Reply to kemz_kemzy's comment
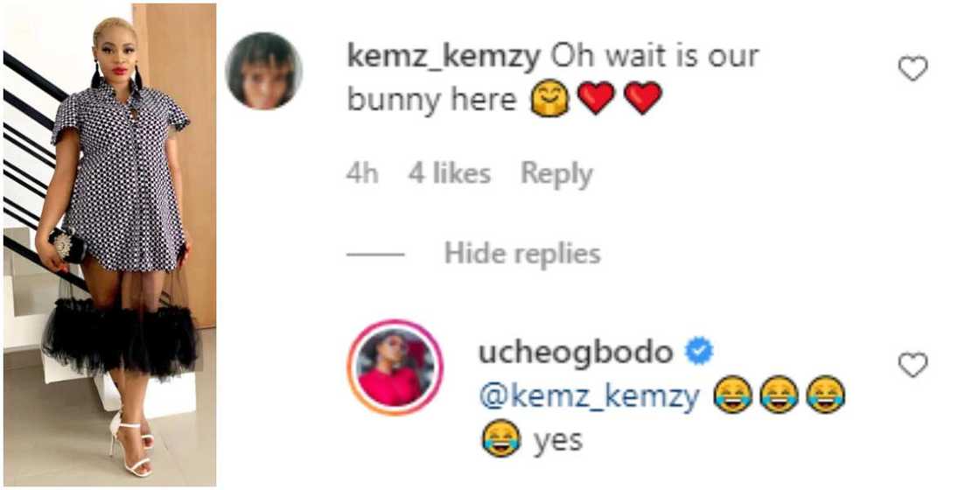980x490 pixels. pyautogui.click(x=556, y=173)
